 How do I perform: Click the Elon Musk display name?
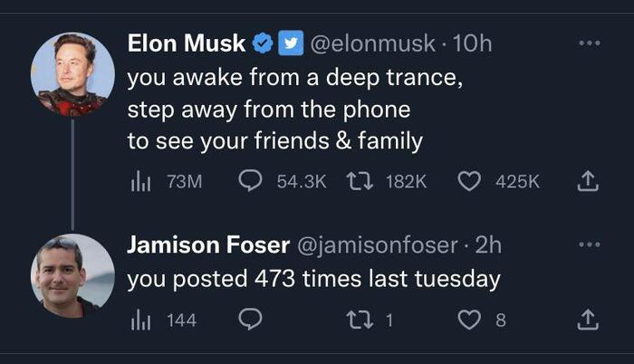(x=187, y=43)
